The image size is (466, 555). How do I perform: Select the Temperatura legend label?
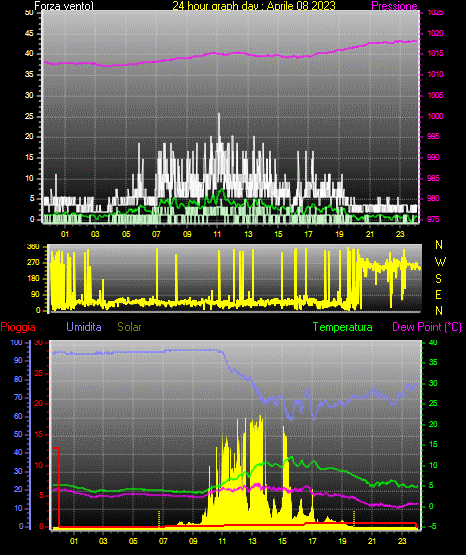tap(342, 327)
